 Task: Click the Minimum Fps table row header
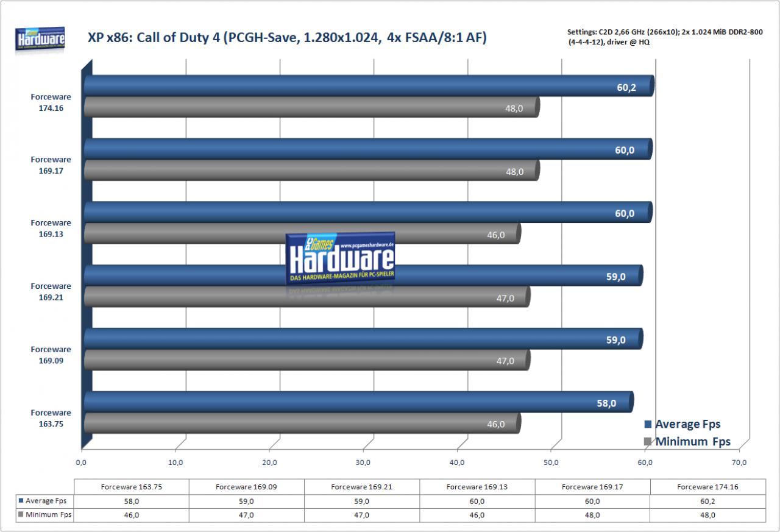click(44, 515)
